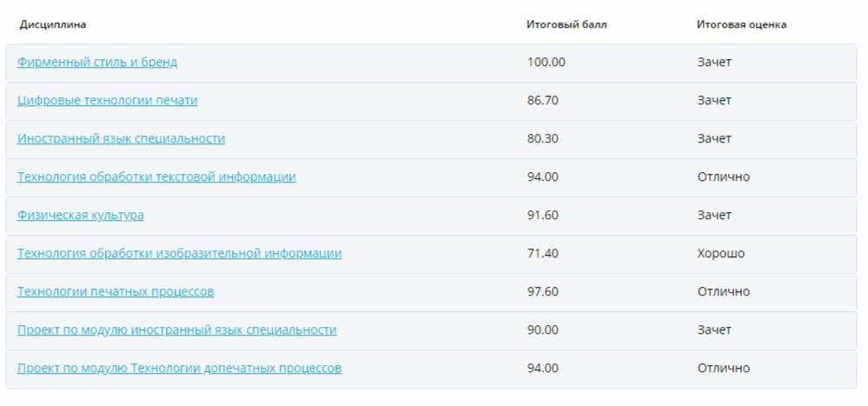Go to Технологии печатных процессов
The width and height of the screenshot is (868, 406).
pos(116,292)
